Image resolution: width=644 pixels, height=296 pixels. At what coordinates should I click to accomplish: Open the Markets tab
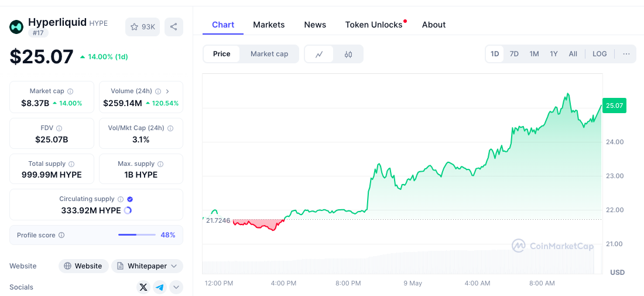click(x=269, y=25)
